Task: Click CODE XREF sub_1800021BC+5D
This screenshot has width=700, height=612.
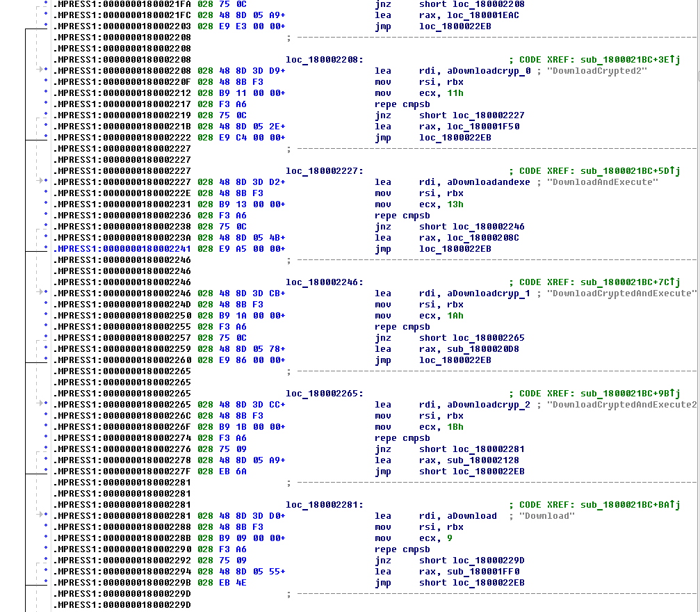Action: click(630, 171)
